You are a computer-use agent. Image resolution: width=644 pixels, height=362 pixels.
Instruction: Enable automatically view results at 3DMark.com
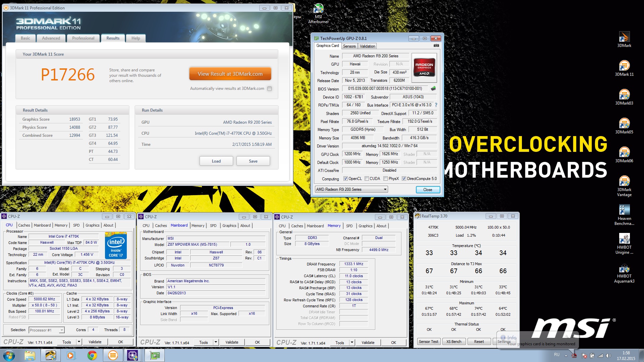pos(270,88)
